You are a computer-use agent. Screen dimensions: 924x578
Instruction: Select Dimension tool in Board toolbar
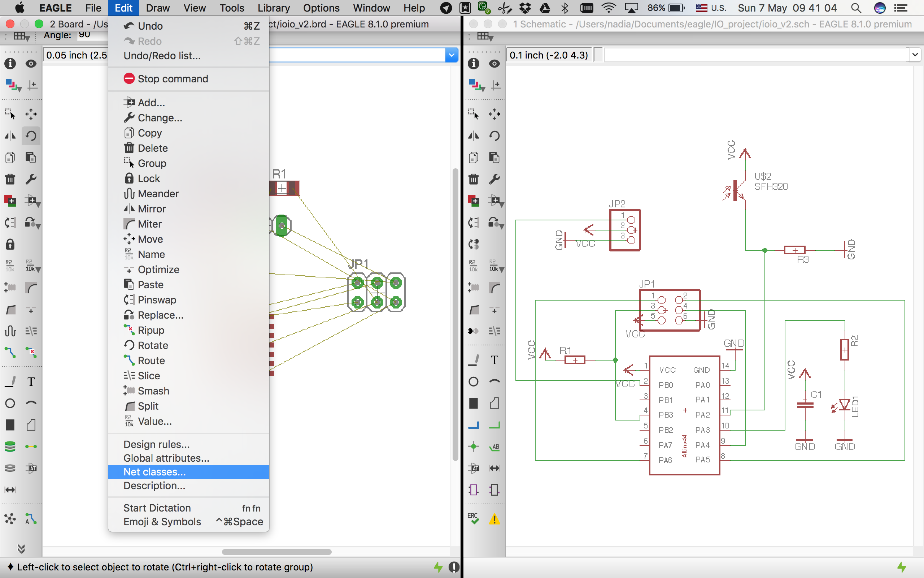click(10, 490)
